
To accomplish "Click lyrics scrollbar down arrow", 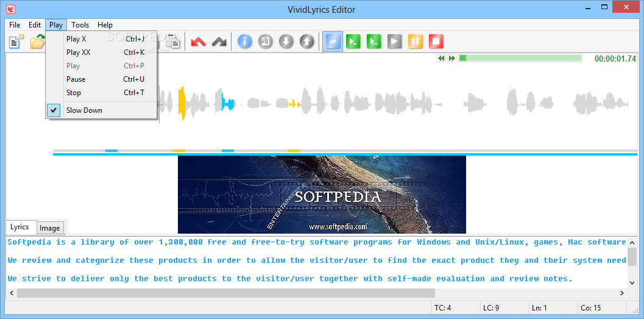I will [x=632, y=282].
